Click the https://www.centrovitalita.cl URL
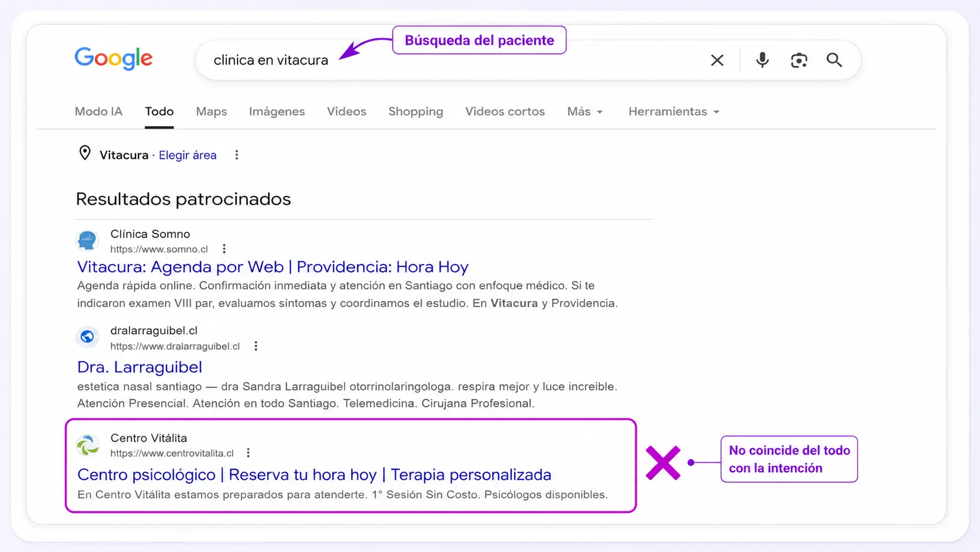980x552 pixels. (172, 453)
